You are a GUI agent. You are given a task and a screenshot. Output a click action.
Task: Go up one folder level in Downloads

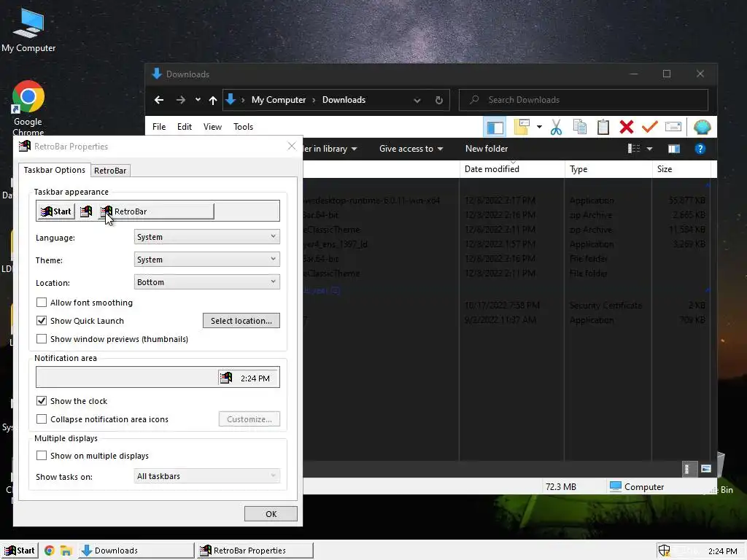click(213, 100)
